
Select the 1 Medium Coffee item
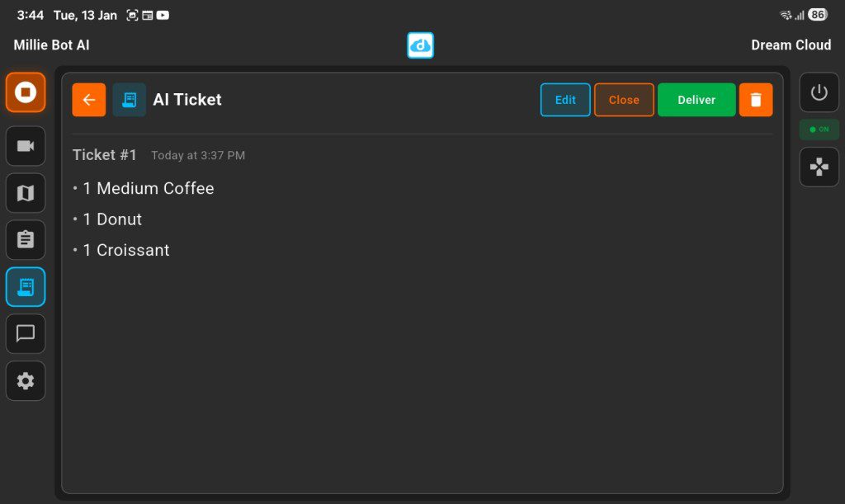pyautogui.click(x=149, y=189)
